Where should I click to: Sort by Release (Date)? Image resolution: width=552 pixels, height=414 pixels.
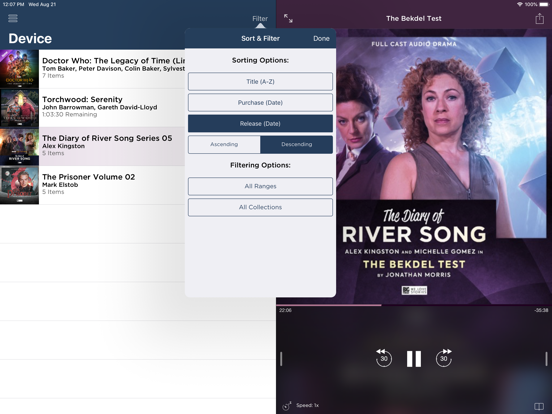click(x=260, y=124)
